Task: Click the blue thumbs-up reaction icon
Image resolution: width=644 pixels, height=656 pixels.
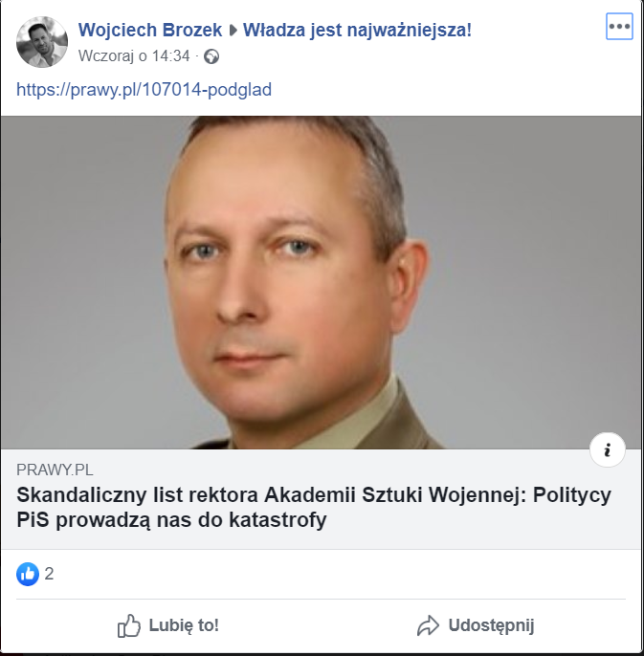Action: 28,574
